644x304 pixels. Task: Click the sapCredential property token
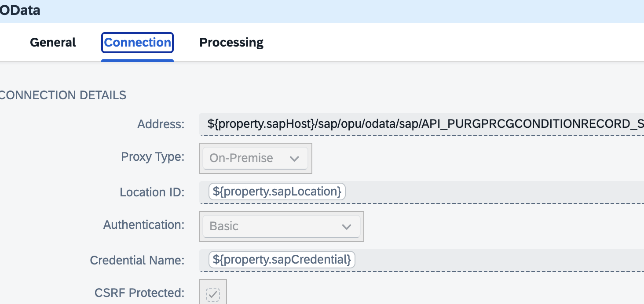[x=282, y=260]
